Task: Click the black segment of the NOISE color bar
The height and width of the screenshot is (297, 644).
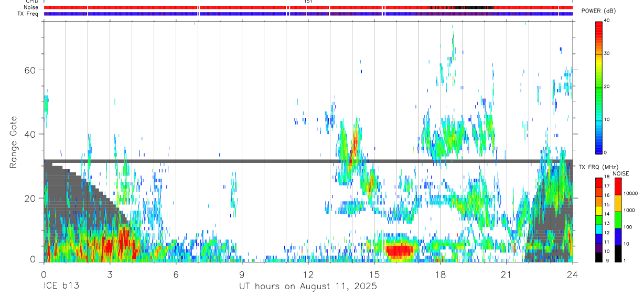Action: tap(618, 254)
